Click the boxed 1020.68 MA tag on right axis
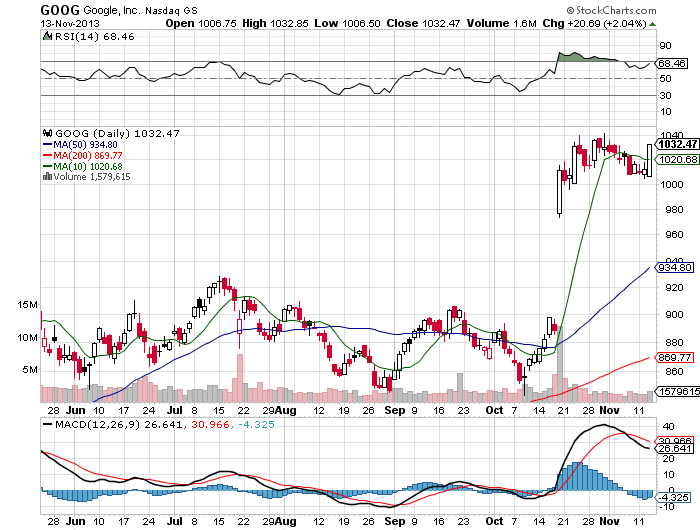Image resolution: width=700 pixels, height=530 pixels. click(x=678, y=159)
